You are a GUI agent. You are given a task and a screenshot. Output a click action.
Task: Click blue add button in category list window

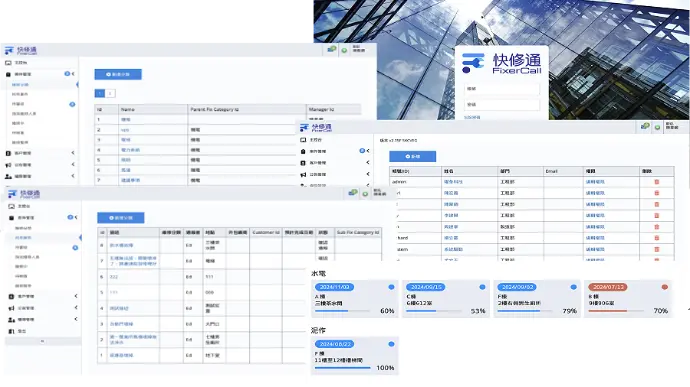[118, 74]
